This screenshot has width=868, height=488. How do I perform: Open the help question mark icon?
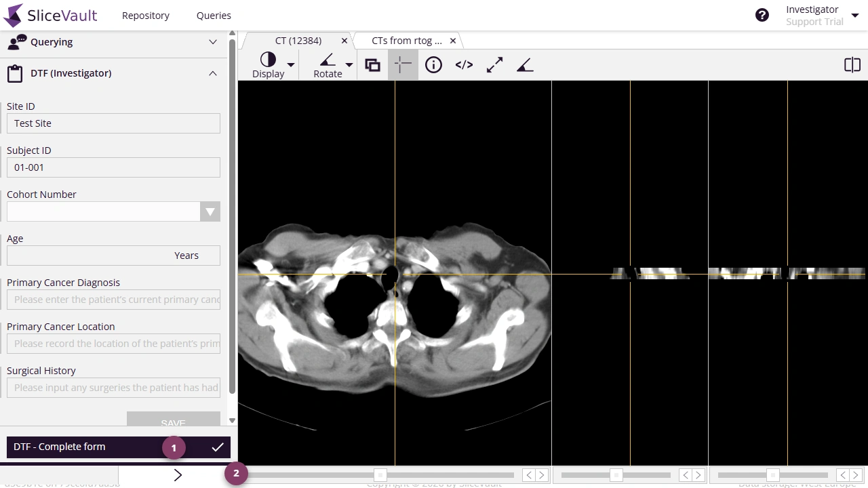(762, 15)
